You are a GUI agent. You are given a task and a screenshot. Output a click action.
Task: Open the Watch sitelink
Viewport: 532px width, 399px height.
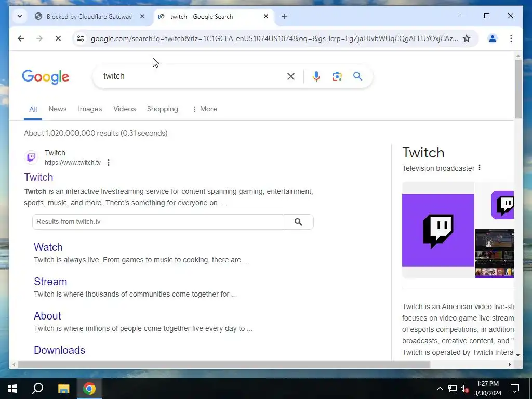click(48, 247)
